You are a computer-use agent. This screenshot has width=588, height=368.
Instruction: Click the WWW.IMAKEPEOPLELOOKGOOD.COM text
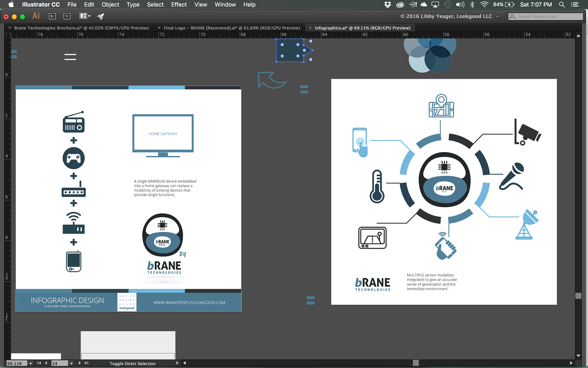tap(189, 303)
